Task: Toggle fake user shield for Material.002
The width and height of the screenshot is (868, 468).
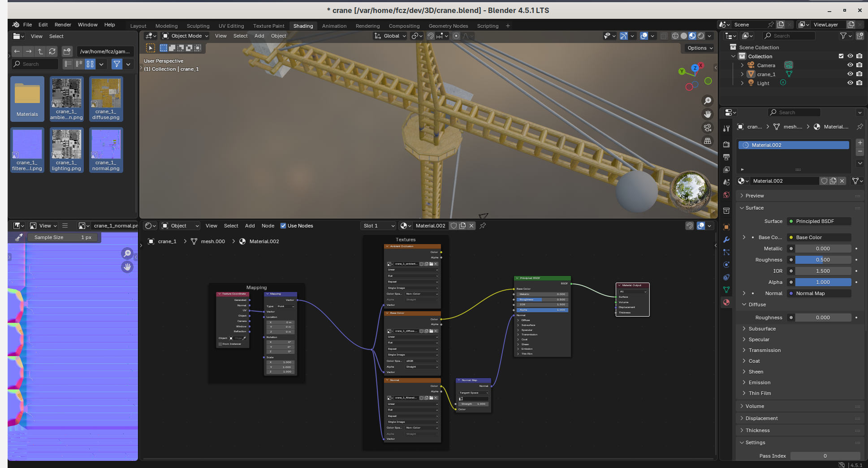Action: (x=824, y=181)
